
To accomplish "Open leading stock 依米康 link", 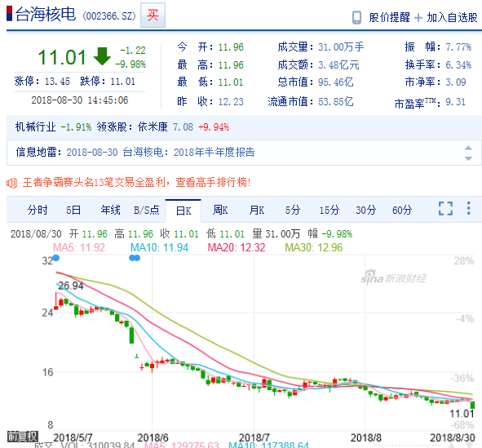I will [153, 126].
